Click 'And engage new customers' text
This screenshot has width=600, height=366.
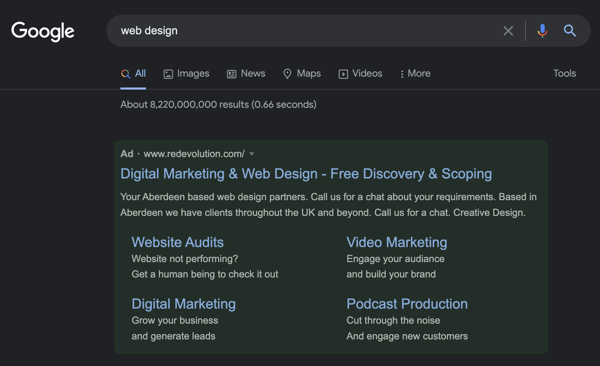[x=407, y=336]
